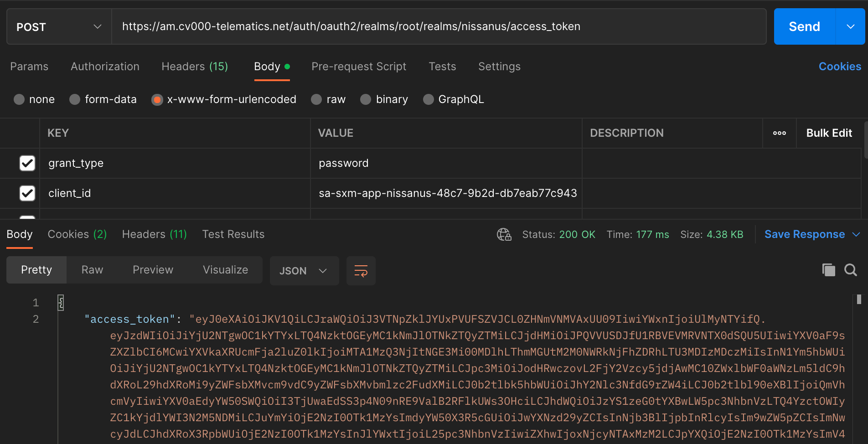Select the GraphQL body type

point(454,99)
